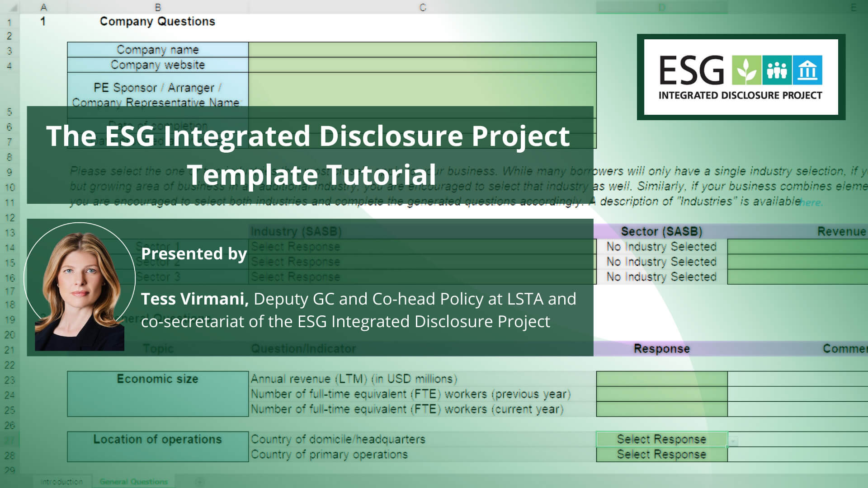This screenshot has height=488, width=868.
Task: Click the Company website input cell
Action: pyautogui.click(x=422, y=65)
